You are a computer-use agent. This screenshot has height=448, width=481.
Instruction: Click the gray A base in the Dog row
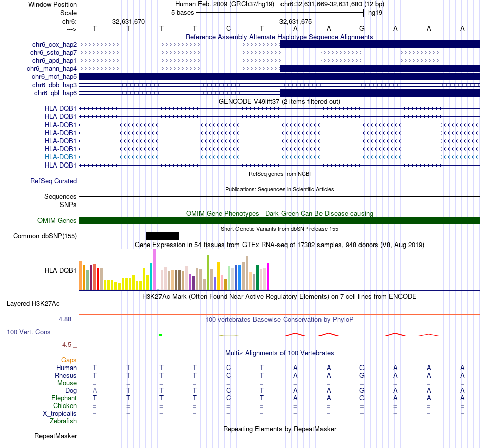(95, 390)
